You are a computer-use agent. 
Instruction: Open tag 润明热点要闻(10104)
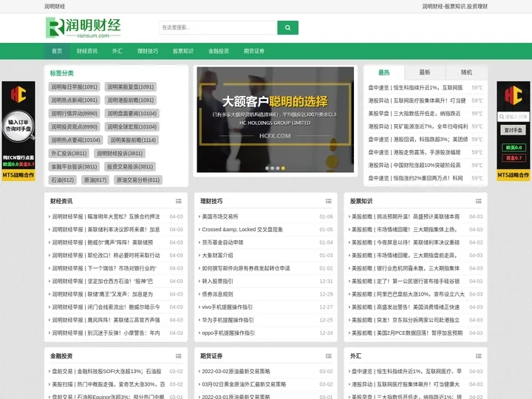coord(75,140)
